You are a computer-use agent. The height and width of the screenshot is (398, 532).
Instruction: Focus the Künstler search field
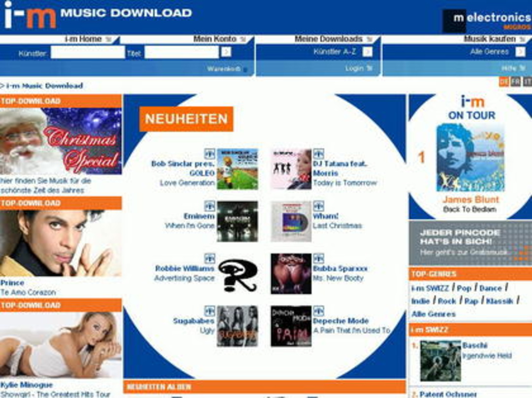pyautogui.click(x=88, y=53)
